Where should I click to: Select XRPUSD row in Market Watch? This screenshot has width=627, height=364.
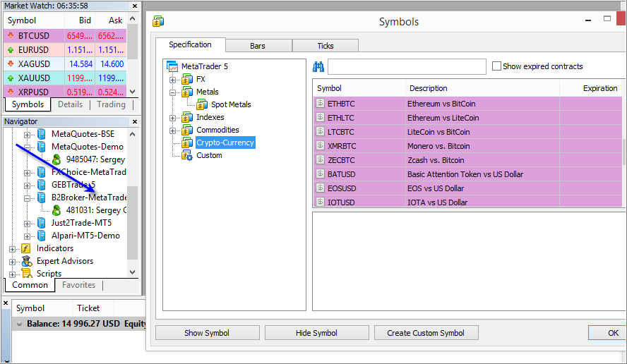65,92
